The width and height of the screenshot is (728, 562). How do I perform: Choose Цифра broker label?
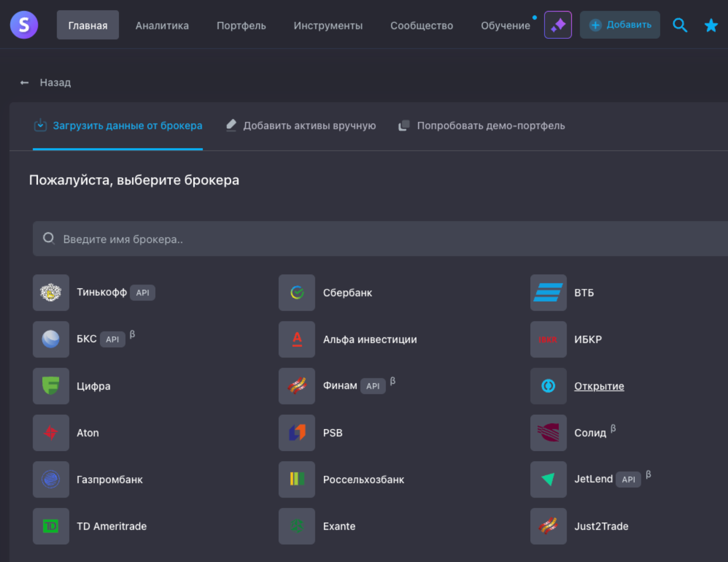point(93,386)
